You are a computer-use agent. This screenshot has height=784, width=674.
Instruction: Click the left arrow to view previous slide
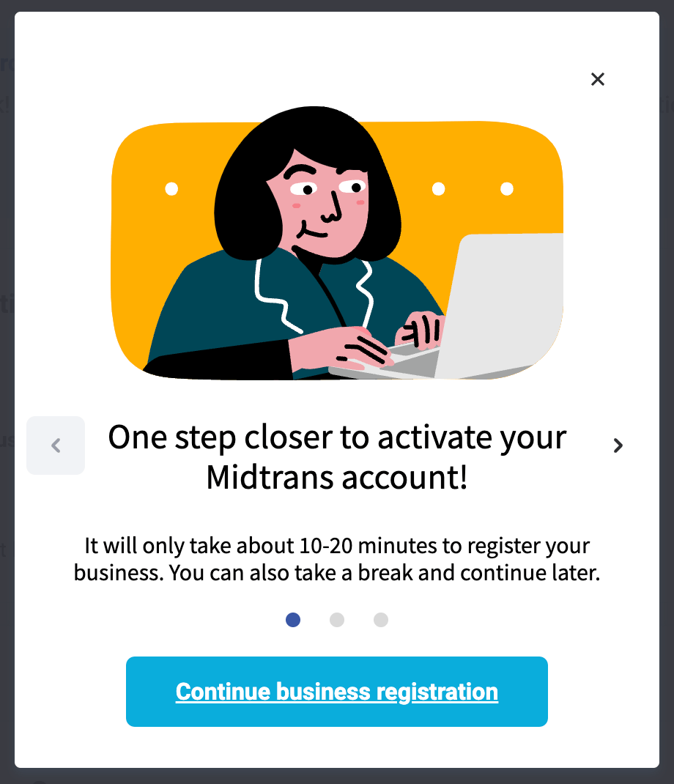[56, 445]
